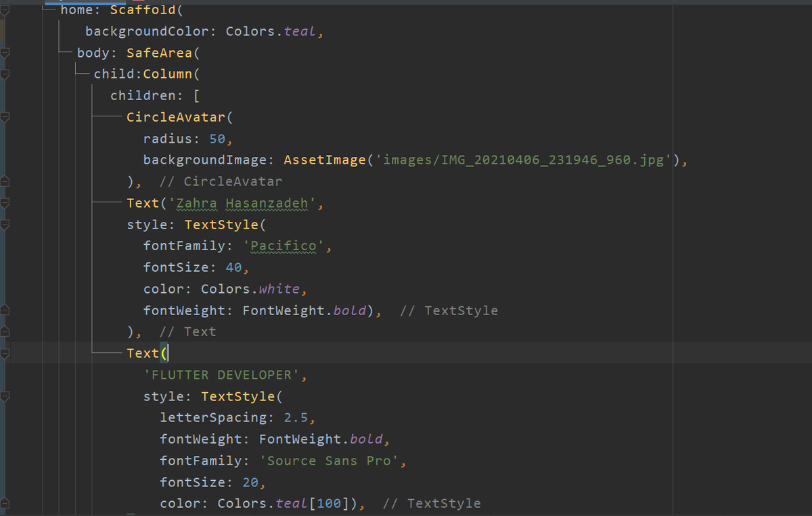Collapse the fold marker beside color: Colors.teal[100] line

pyautogui.click(x=5, y=503)
